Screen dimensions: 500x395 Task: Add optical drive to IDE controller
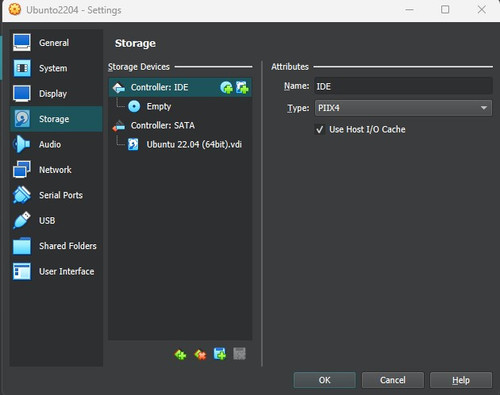click(226, 88)
